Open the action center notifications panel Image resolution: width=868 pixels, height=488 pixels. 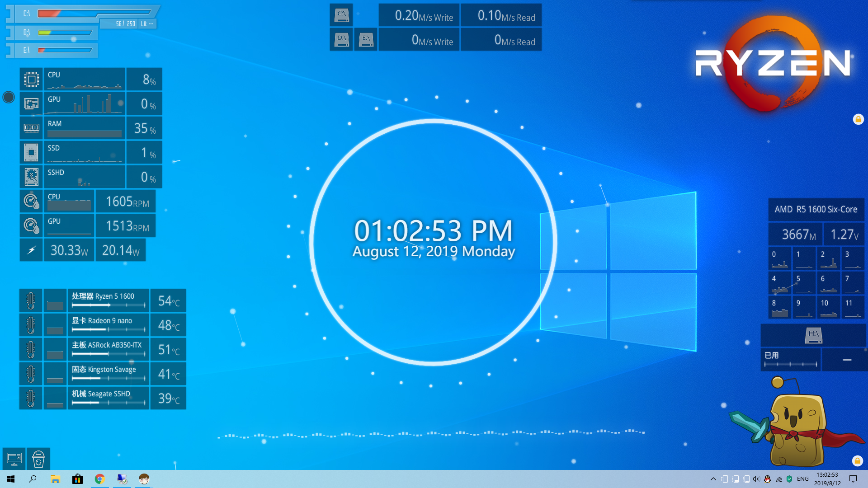[853, 479]
